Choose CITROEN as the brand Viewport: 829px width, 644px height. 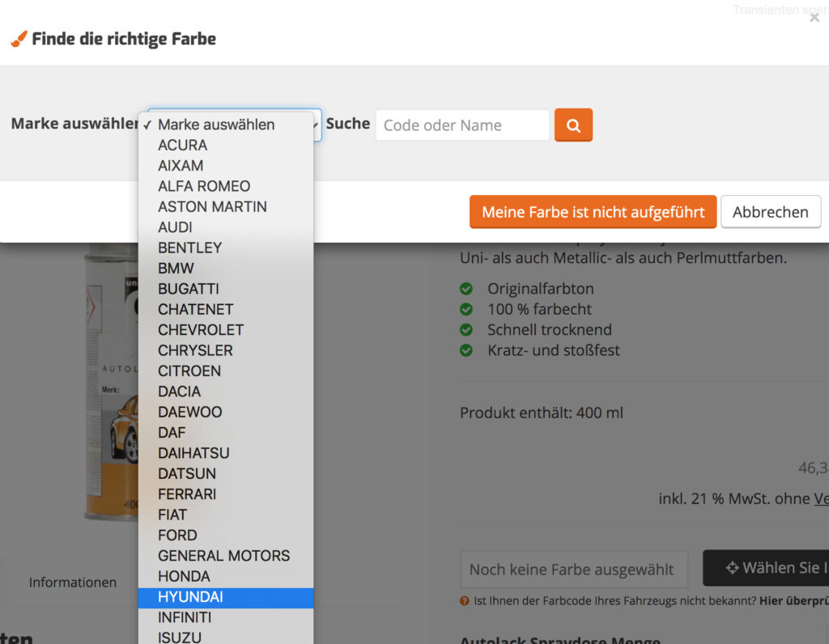click(x=226, y=371)
